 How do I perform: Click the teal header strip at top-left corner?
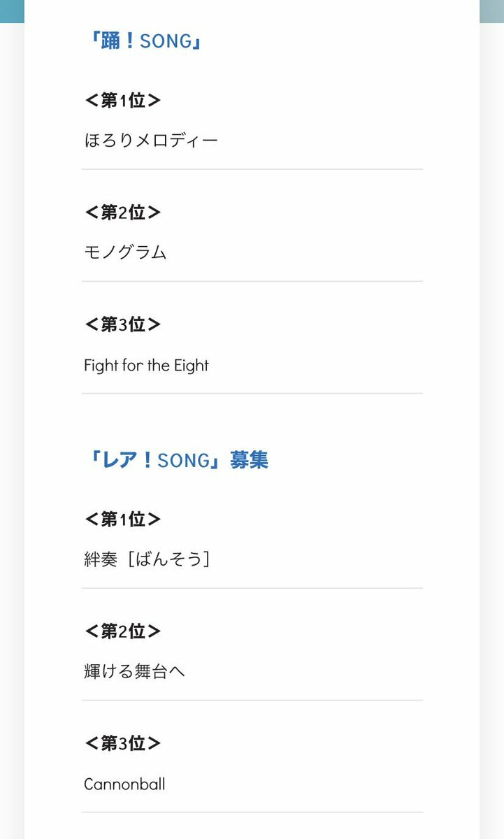pyautogui.click(x=12, y=10)
